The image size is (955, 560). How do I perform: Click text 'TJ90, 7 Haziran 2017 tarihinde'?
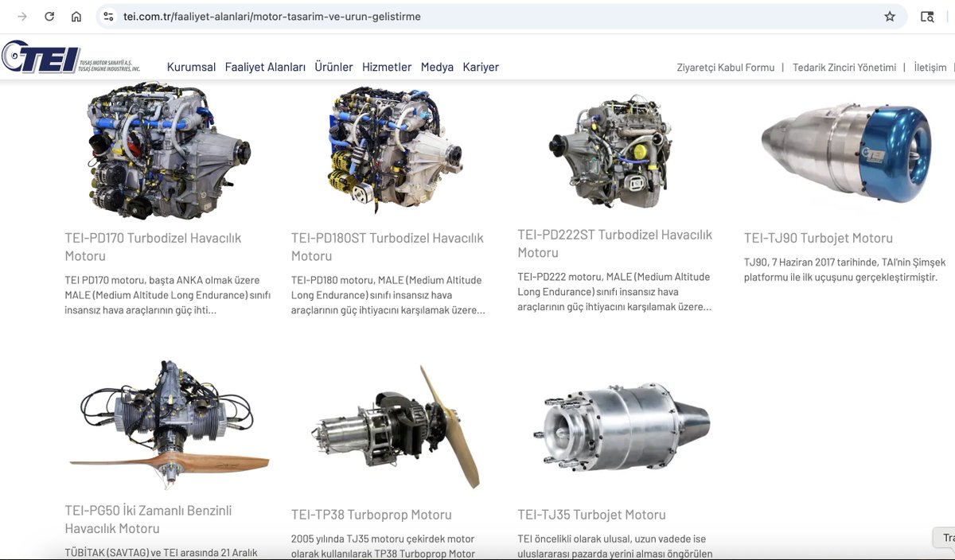[x=845, y=270]
